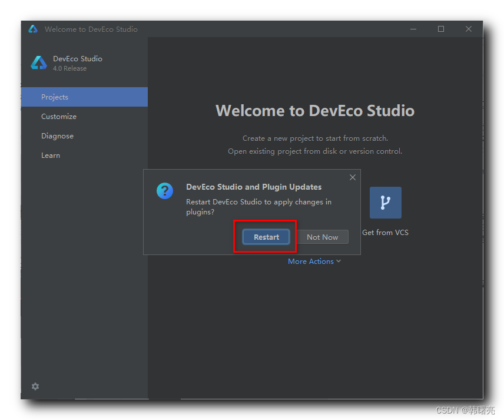Switch to the Customize tab
The width and height of the screenshot is (504, 420).
tap(59, 117)
